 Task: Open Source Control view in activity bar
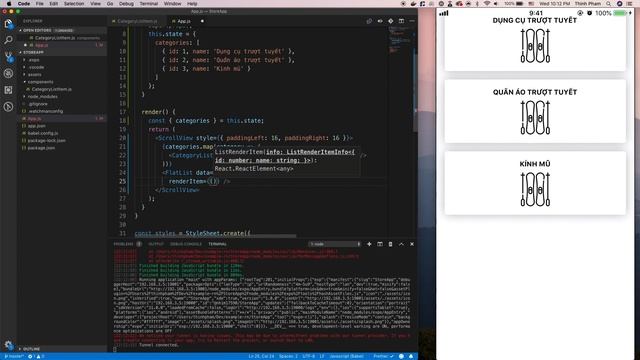click(x=8, y=57)
